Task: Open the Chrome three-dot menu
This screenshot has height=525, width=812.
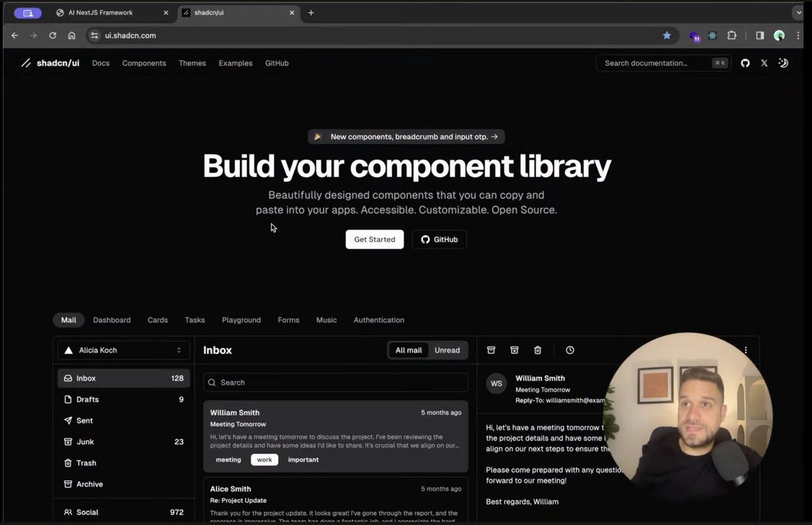Action: [798, 35]
